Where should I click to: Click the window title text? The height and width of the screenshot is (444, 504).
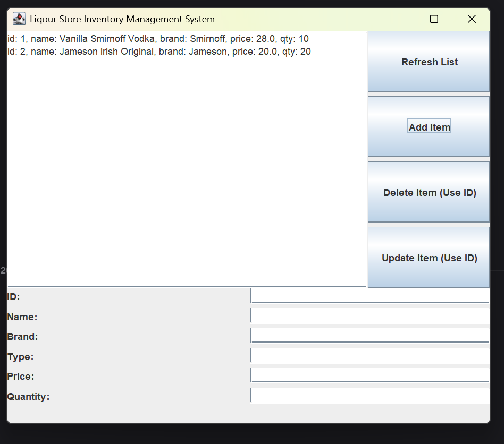122,19
